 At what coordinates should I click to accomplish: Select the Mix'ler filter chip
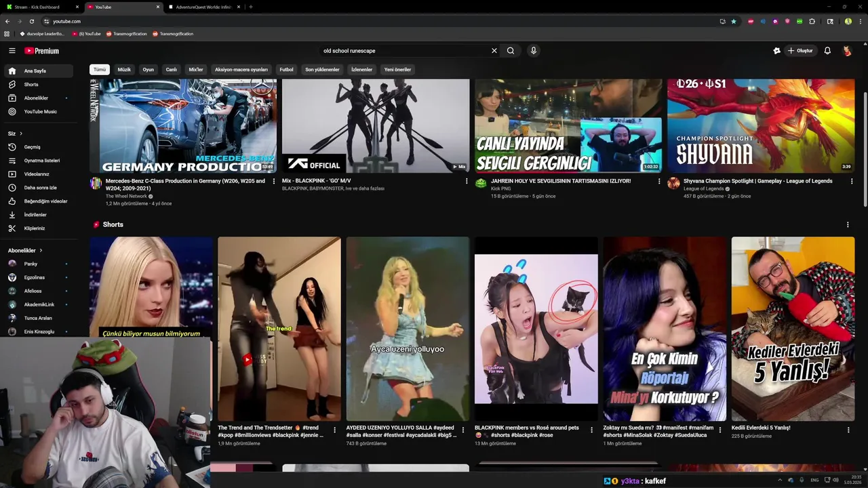(x=196, y=69)
